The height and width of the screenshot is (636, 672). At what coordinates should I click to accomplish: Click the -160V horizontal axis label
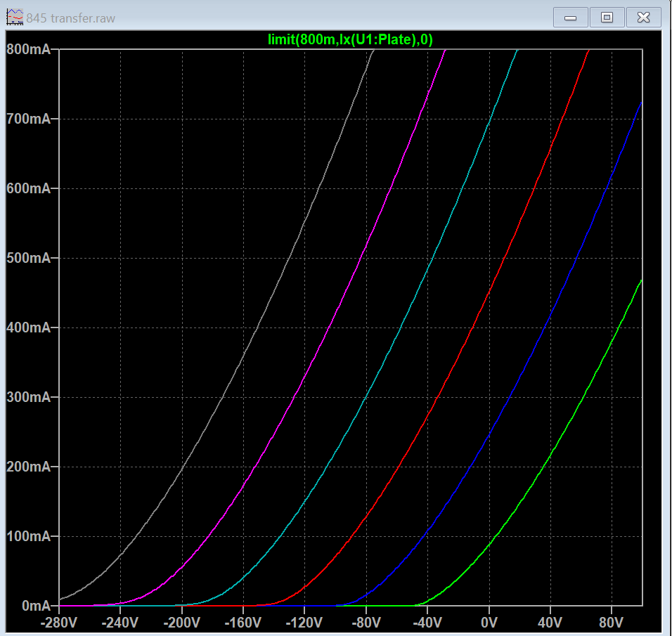pos(243,623)
